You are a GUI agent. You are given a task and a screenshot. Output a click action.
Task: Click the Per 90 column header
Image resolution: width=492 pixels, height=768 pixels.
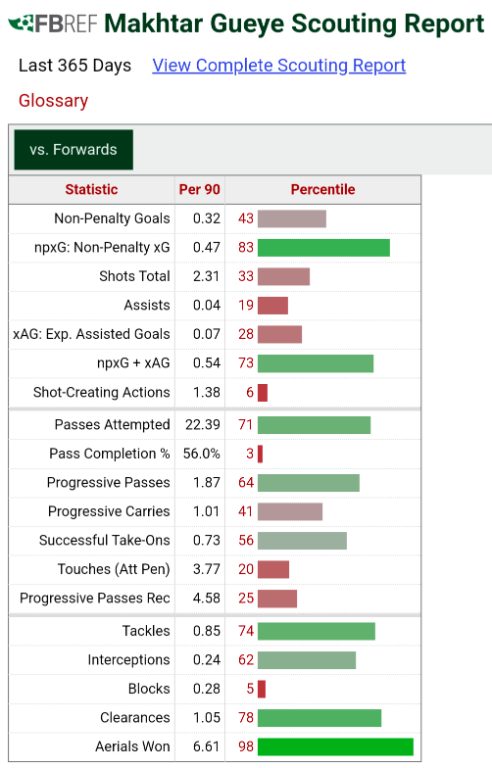coord(199,190)
